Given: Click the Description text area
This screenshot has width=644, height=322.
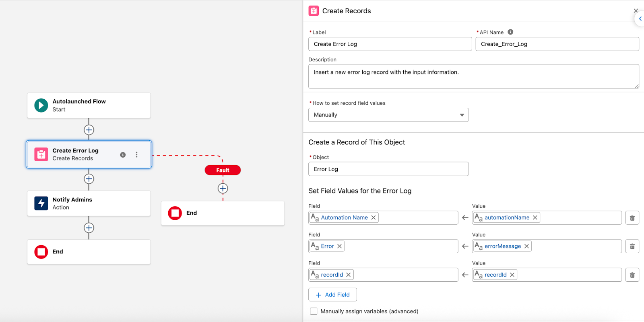Looking at the screenshot, I should pyautogui.click(x=473, y=76).
